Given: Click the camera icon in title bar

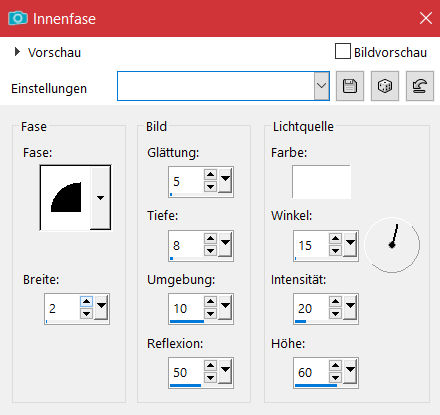Looking at the screenshot, I should tap(18, 18).
